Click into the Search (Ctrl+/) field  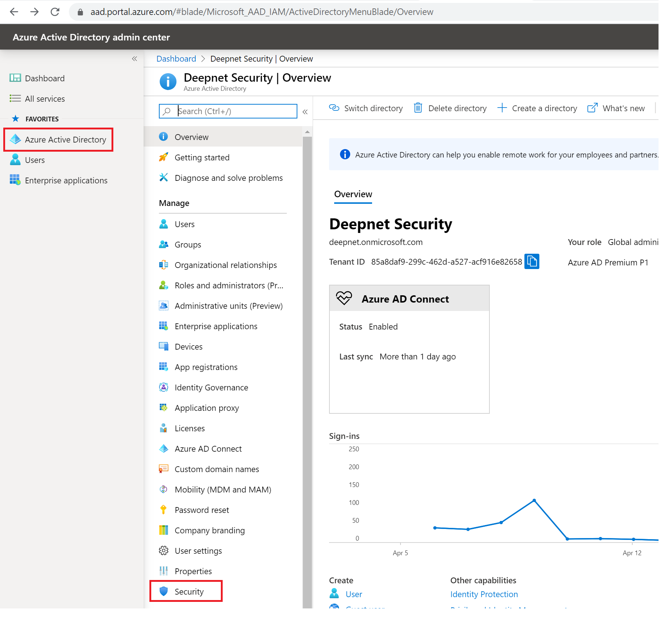click(233, 111)
